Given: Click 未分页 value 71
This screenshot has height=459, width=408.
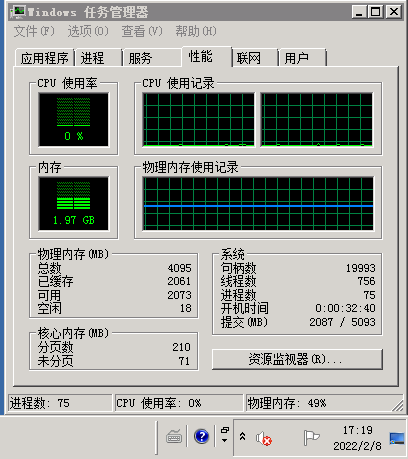Looking at the screenshot, I should tap(184, 361).
